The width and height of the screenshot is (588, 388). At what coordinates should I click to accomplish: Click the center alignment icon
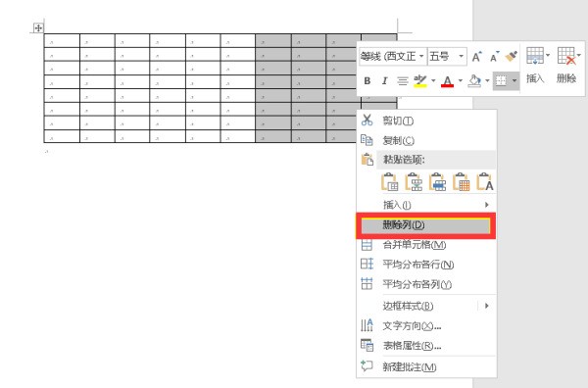pos(403,81)
